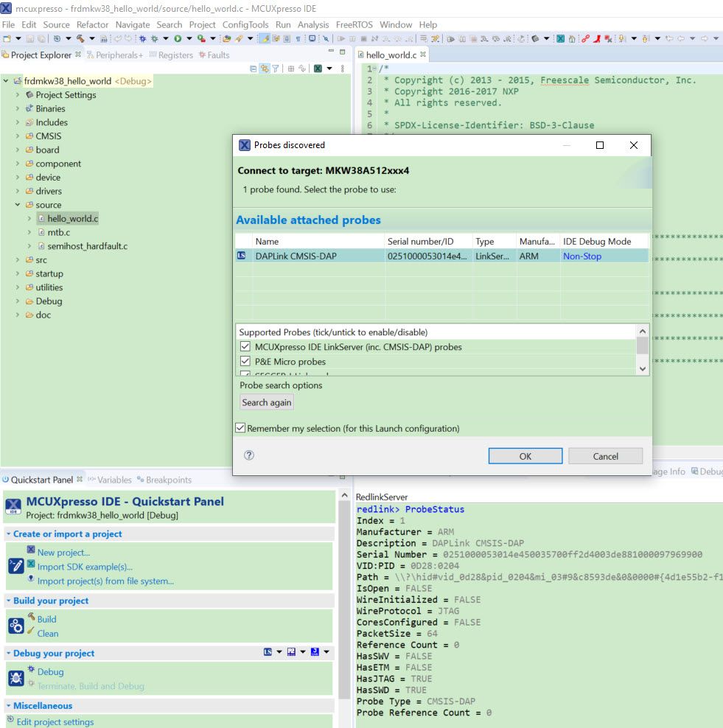Open the FreeRTOS menu
The image size is (723, 728).
coord(354,24)
